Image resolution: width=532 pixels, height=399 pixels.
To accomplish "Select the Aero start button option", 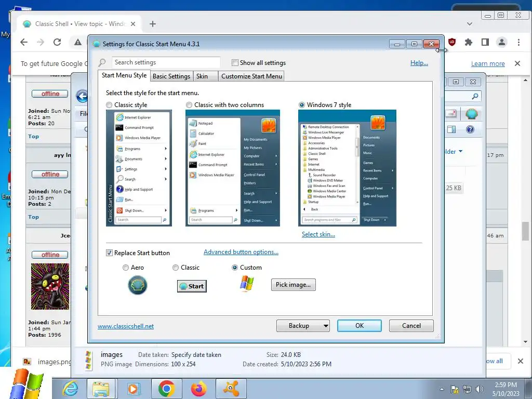I will [126, 268].
